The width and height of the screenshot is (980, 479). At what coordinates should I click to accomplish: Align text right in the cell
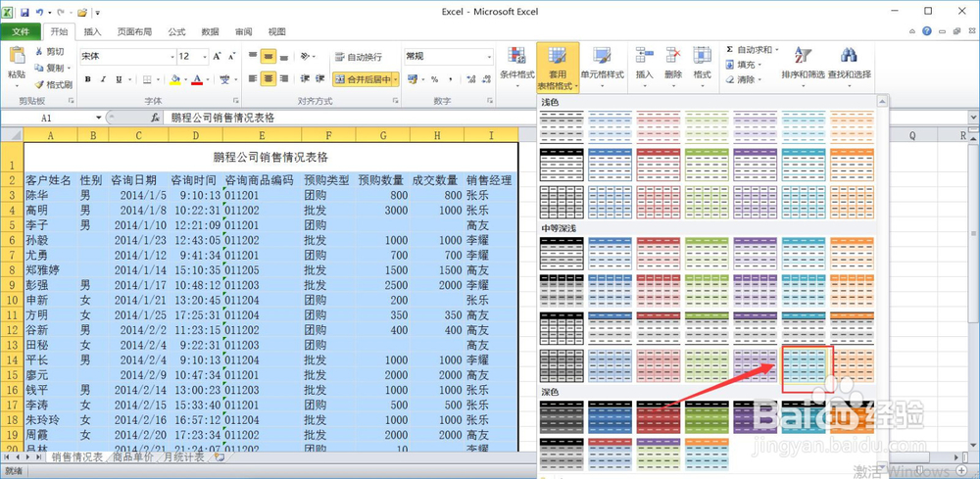tap(284, 78)
